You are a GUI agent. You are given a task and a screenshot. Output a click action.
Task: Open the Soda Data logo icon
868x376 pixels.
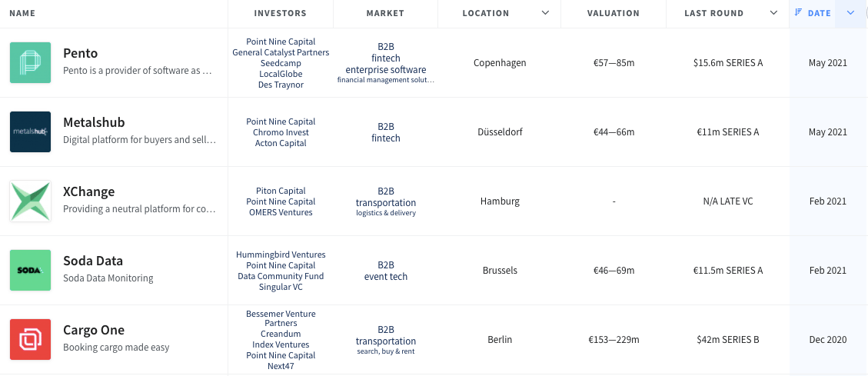tap(31, 270)
